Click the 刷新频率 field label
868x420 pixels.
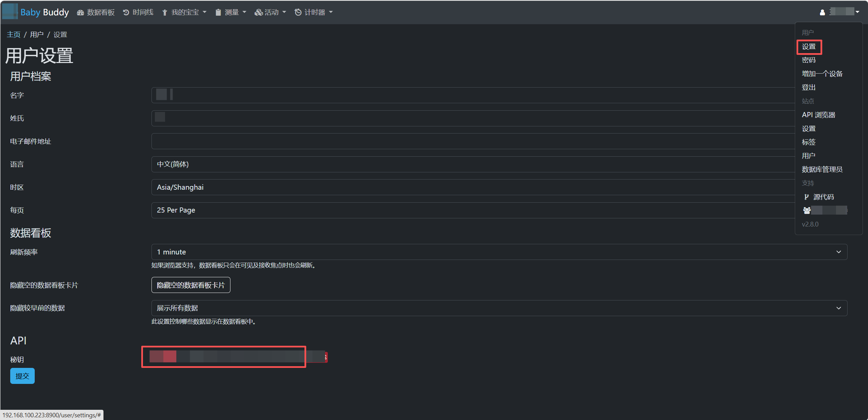coord(24,252)
